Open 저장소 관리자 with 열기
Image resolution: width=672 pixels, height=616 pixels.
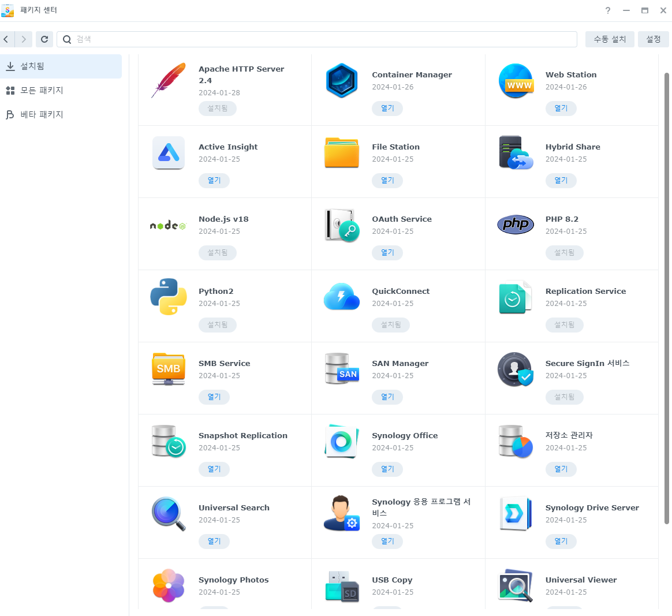pyautogui.click(x=561, y=469)
